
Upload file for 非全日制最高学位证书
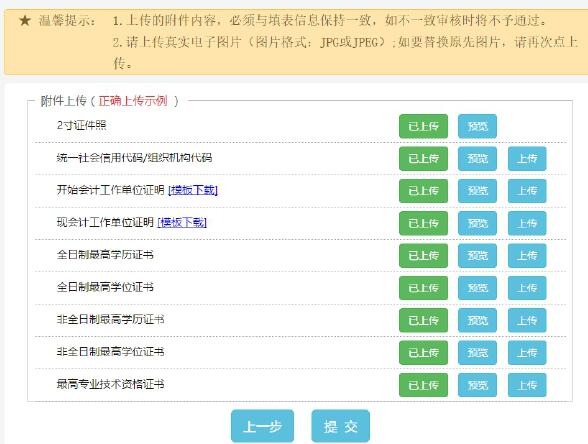click(x=527, y=353)
